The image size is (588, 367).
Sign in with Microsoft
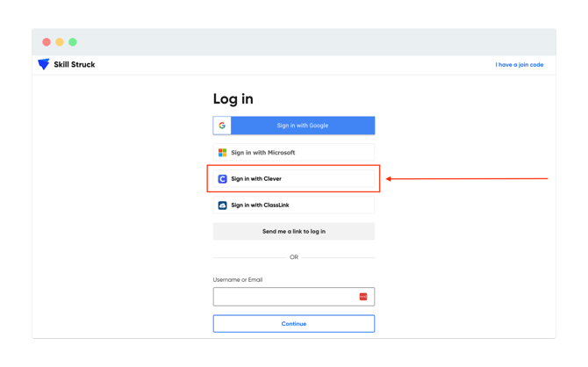(294, 153)
